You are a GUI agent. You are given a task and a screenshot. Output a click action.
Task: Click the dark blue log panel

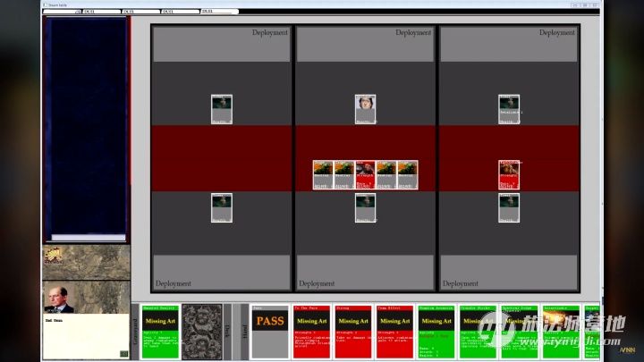(x=86, y=125)
